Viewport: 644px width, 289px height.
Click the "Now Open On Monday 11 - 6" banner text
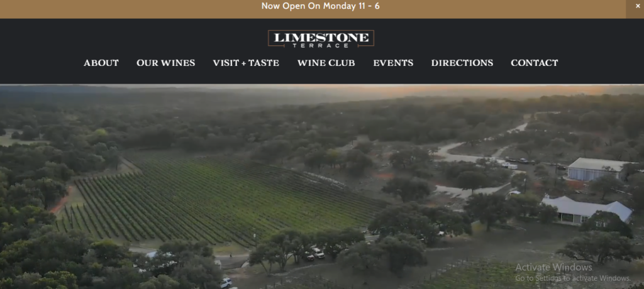[320, 6]
